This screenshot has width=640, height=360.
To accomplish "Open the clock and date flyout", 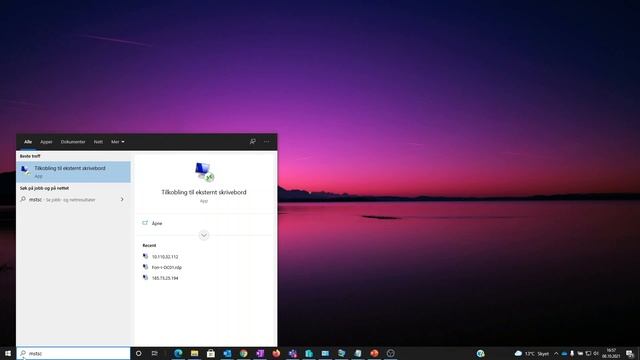I will point(611,353).
